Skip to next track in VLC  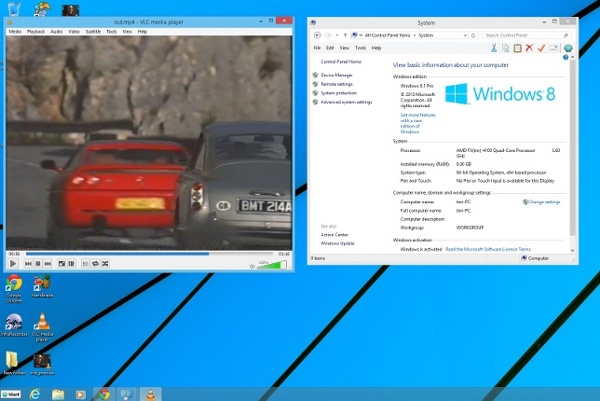47,264
